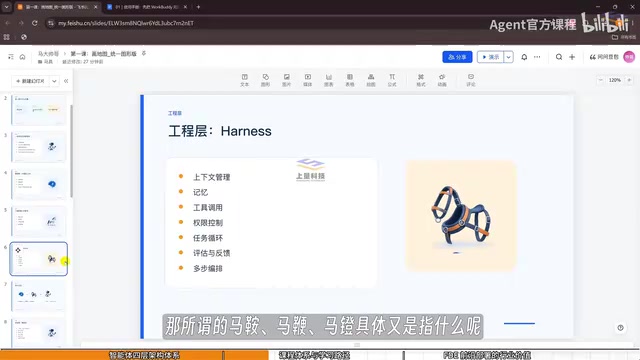Select slide 6 thumbnail

pos(39,259)
